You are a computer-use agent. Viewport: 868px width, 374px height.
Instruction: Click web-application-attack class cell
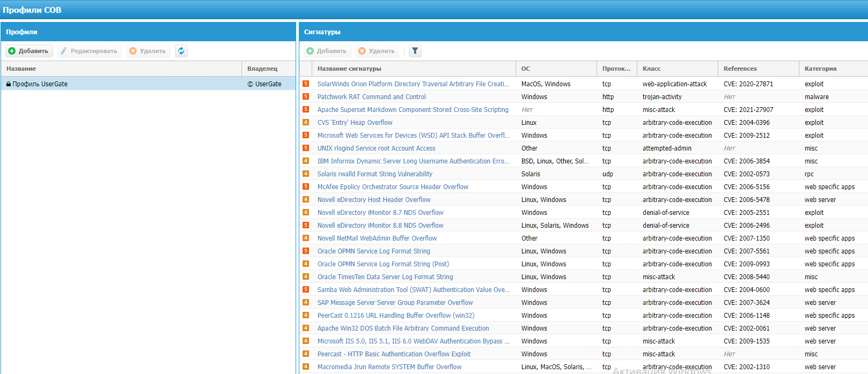click(x=675, y=84)
